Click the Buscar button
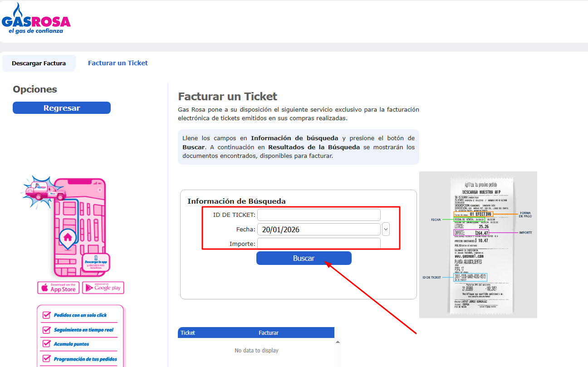588x367 pixels. coord(304,258)
